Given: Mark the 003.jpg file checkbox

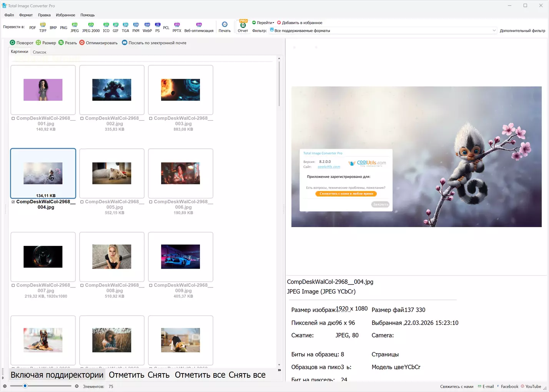Looking at the screenshot, I should 151,118.
